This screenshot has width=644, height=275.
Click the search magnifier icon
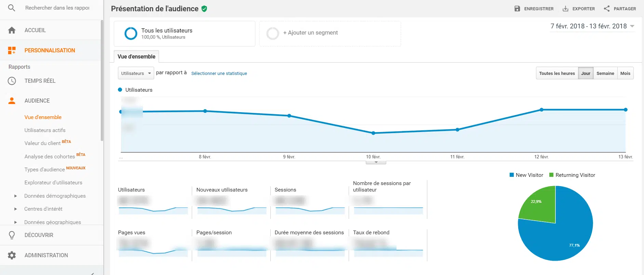click(x=12, y=8)
